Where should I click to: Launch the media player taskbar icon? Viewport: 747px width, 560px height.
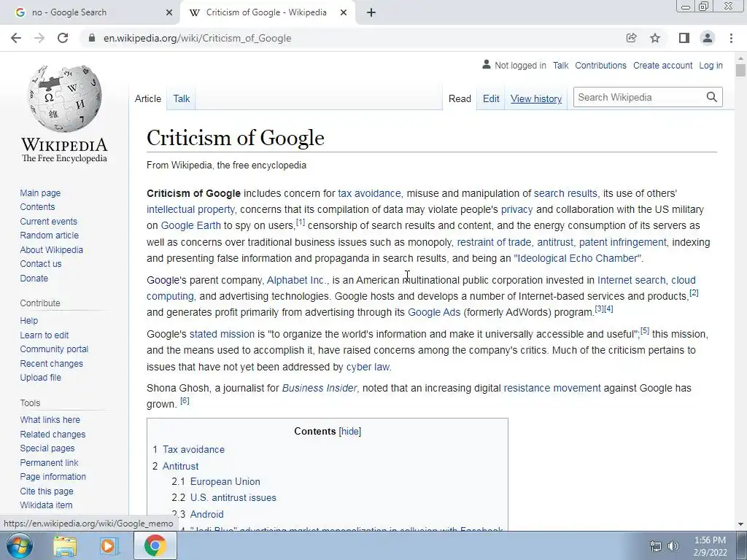coord(109,546)
